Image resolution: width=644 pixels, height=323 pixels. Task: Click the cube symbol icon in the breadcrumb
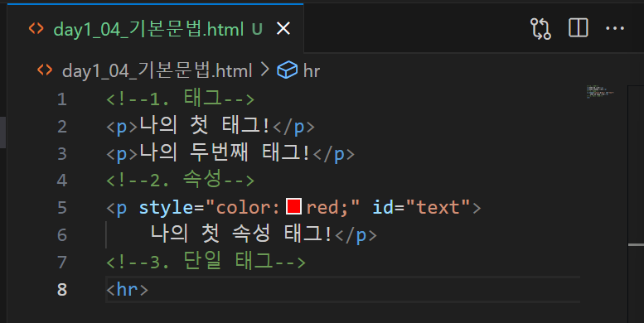287,70
